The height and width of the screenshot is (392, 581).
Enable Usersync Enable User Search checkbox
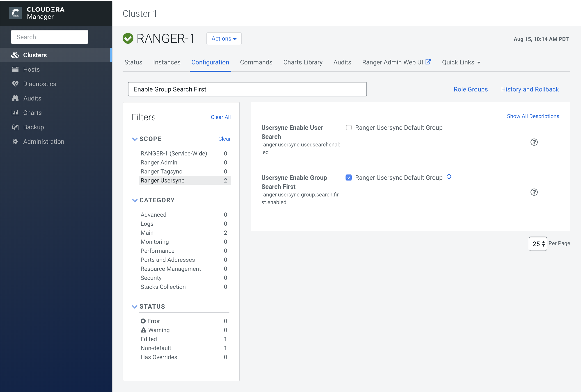pyautogui.click(x=348, y=128)
